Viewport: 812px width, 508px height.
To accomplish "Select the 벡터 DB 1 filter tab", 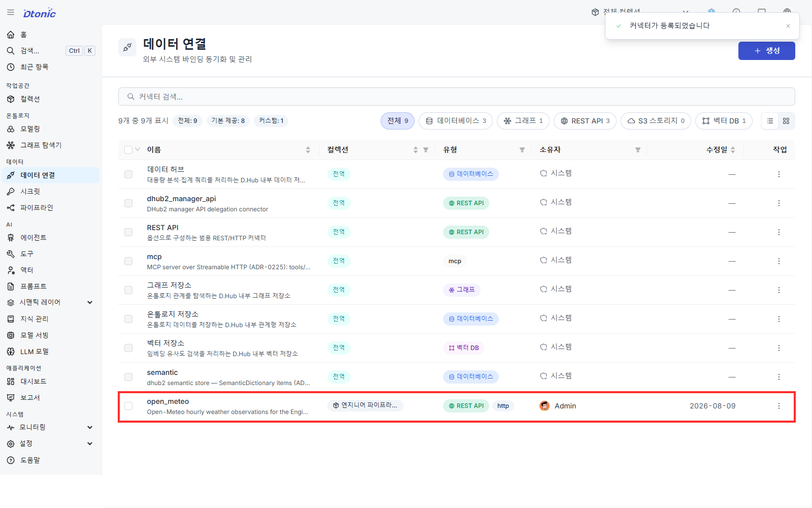I will click(x=724, y=121).
